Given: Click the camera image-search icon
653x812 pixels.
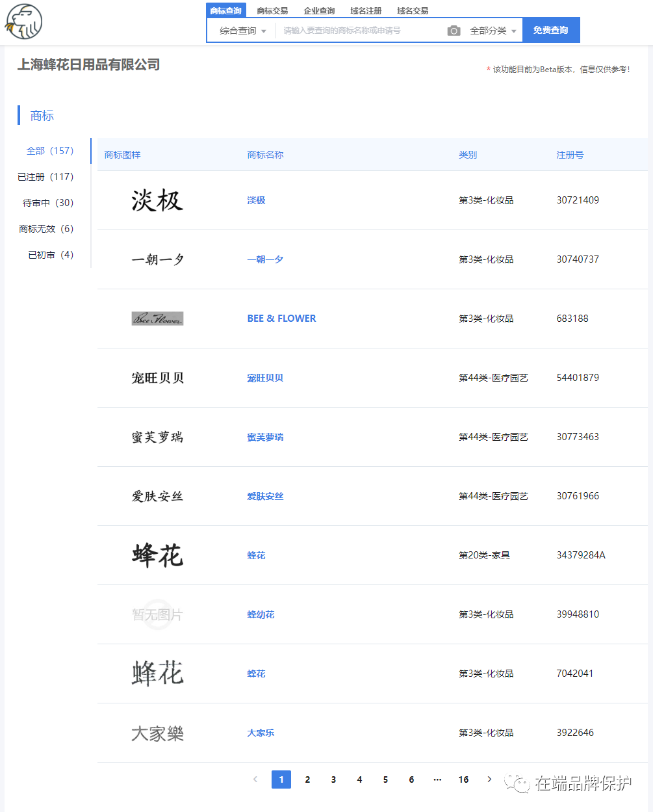Looking at the screenshot, I should pos(454,31).
